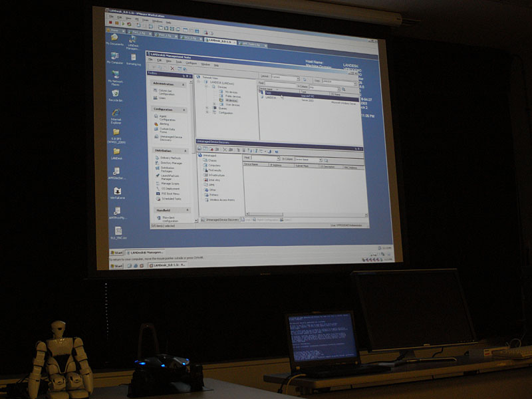This screenshot has height=399, width=532.
Task: Open PXE Boot Menu tool
Action: pyautogui.click(x=168, y=194)
